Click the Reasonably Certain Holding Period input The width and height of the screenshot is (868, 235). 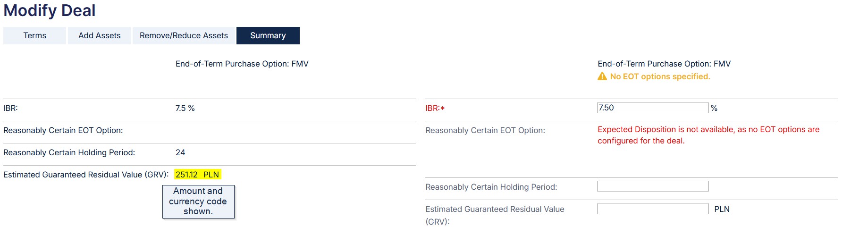653,186
